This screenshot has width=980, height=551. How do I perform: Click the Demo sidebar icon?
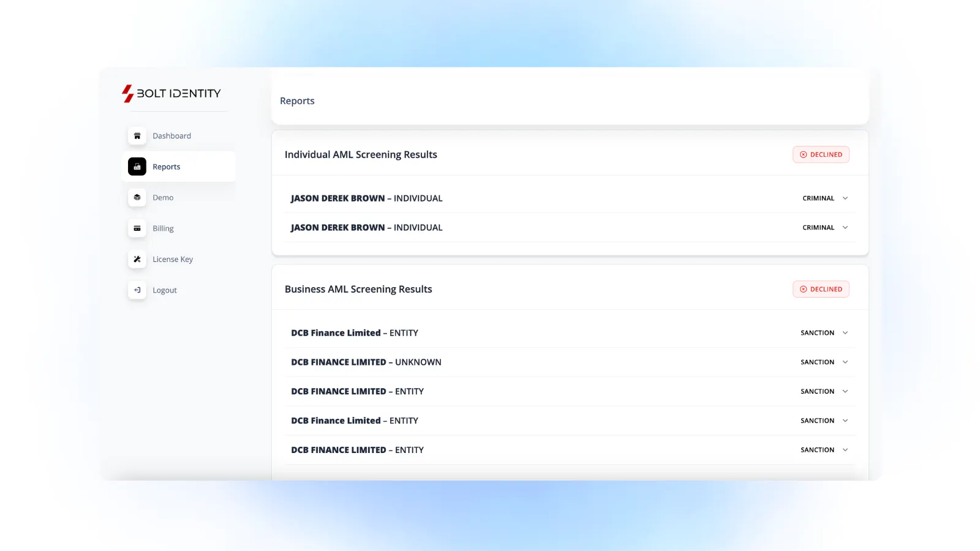pos(137,198)
